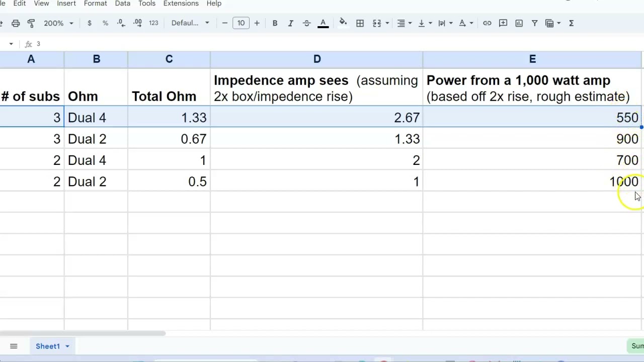Select the cell containing 2.67
This screenshot has height=362, width=644.
(x=317, y=118)
